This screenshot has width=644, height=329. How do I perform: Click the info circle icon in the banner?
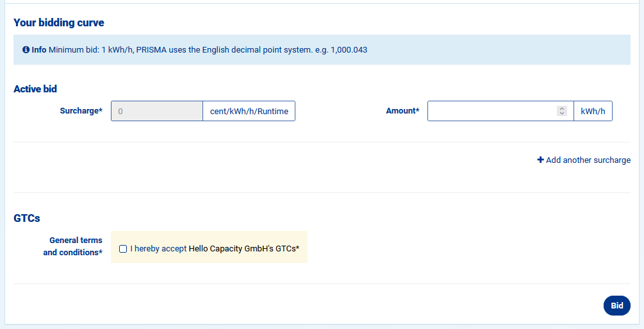pos(26,50)
